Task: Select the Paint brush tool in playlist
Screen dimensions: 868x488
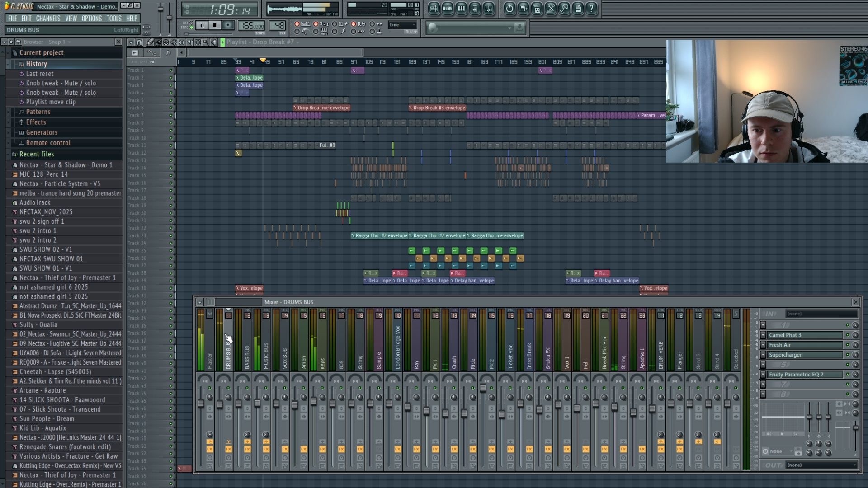Action: 158,42
